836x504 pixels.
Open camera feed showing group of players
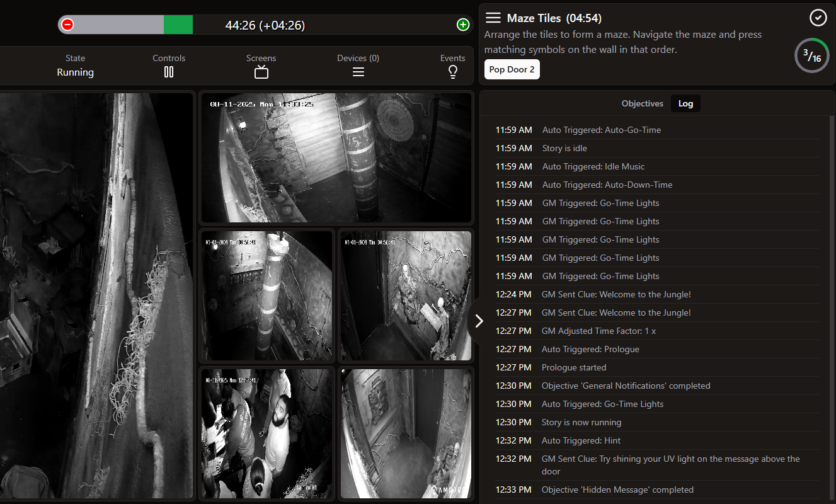pos(266,433)
